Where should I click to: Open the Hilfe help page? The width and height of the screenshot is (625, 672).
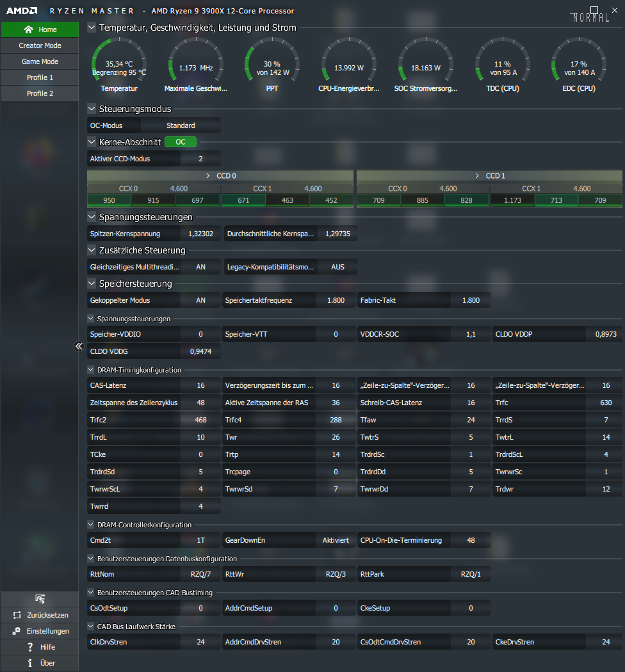pyautogui.click(x=40, y=647)
